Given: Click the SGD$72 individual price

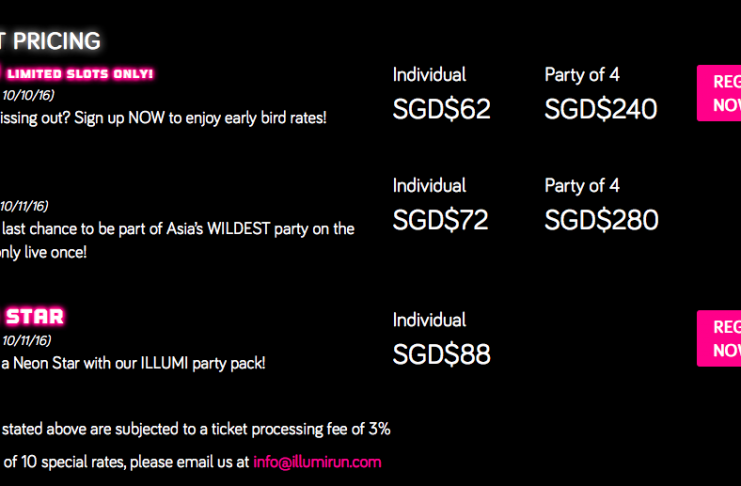Looking at the screenshot, I should click(x=440, y=220).
